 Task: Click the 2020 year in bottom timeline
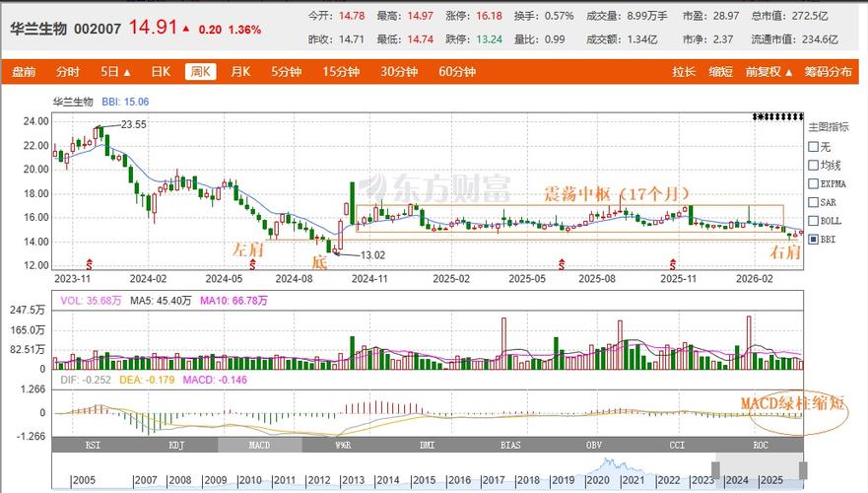point(598,480)
